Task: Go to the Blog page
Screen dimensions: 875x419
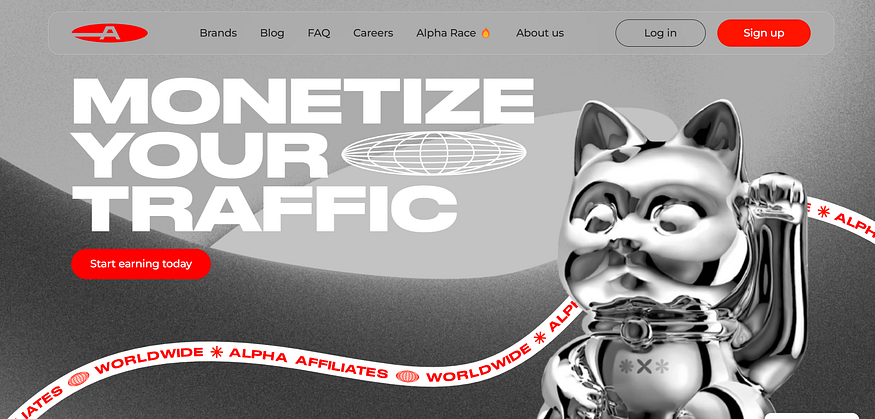Action: click(272, 33)
